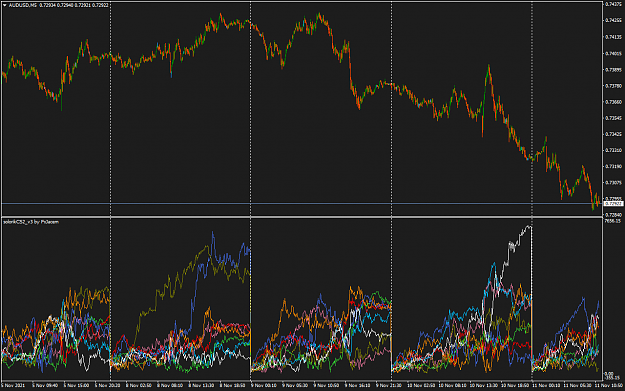Click price level 0.73780 on the scale
Screen dimensions: 625x391
click(614, 86)
